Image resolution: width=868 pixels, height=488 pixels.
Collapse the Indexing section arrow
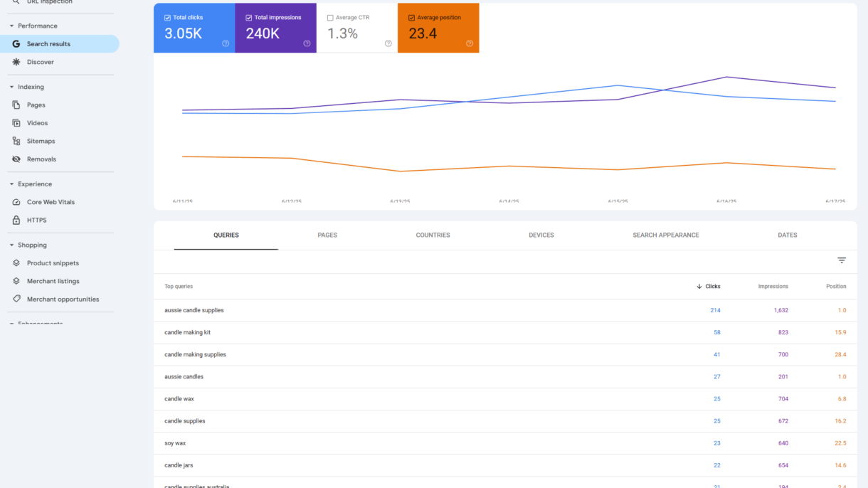(11, 87)
